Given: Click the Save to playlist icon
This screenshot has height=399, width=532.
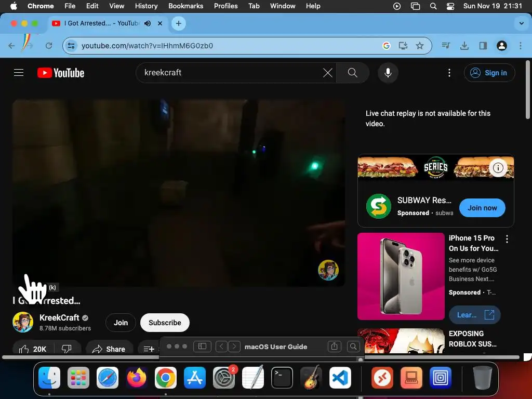Looking at the screenshot, I should tap(149, 349).
